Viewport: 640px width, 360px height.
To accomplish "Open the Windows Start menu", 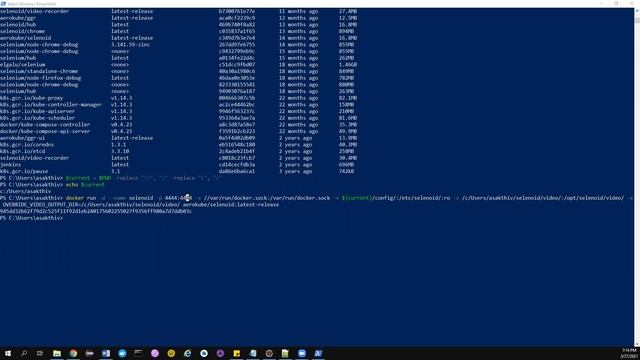I will pyautogui.click(x=7, y=353).
